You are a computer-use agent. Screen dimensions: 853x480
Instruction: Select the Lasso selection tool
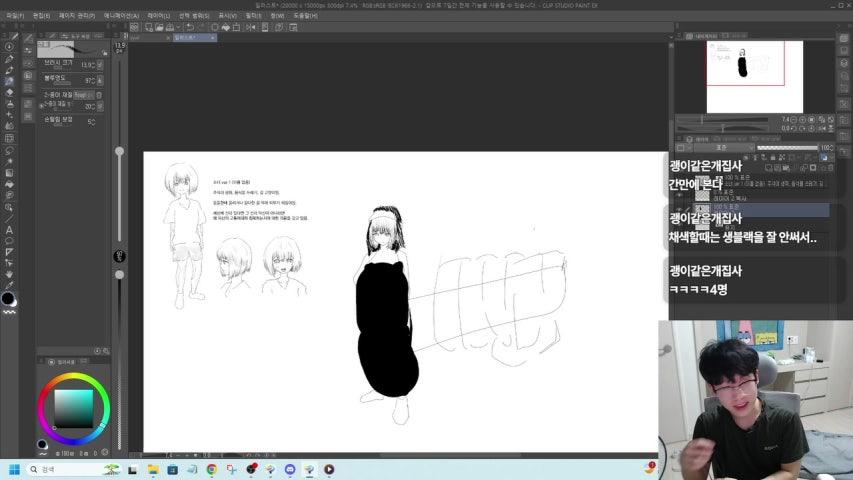(9, 151)
